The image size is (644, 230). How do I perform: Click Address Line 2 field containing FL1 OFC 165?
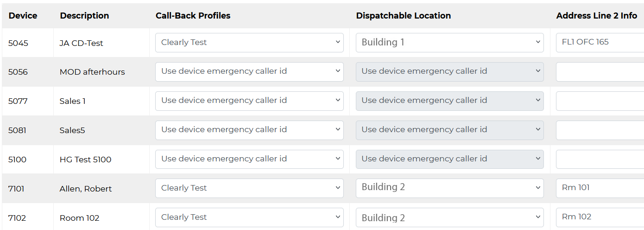pos(600,43)
